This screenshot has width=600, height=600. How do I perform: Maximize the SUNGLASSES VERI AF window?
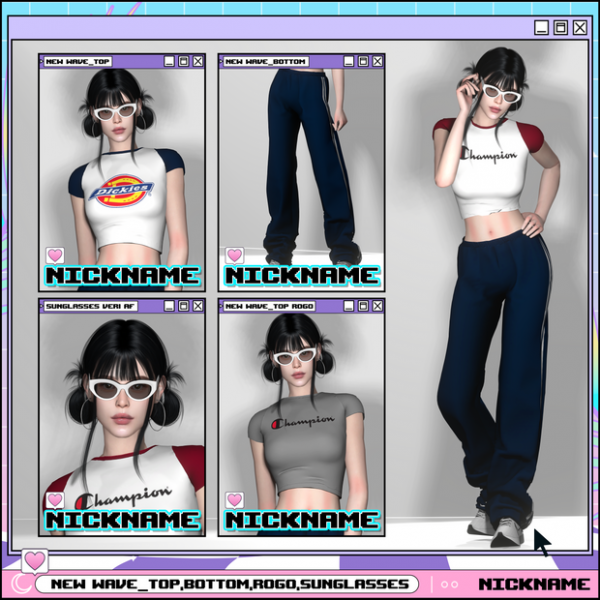point(184,306)
